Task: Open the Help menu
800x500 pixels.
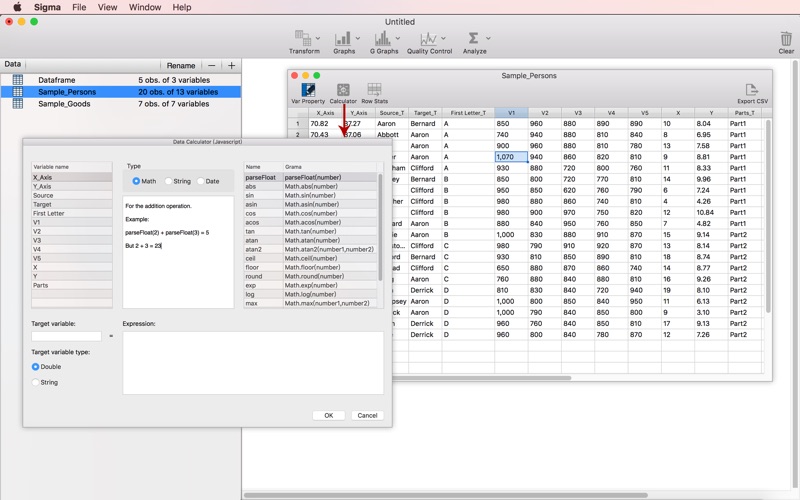Action: 182,7
